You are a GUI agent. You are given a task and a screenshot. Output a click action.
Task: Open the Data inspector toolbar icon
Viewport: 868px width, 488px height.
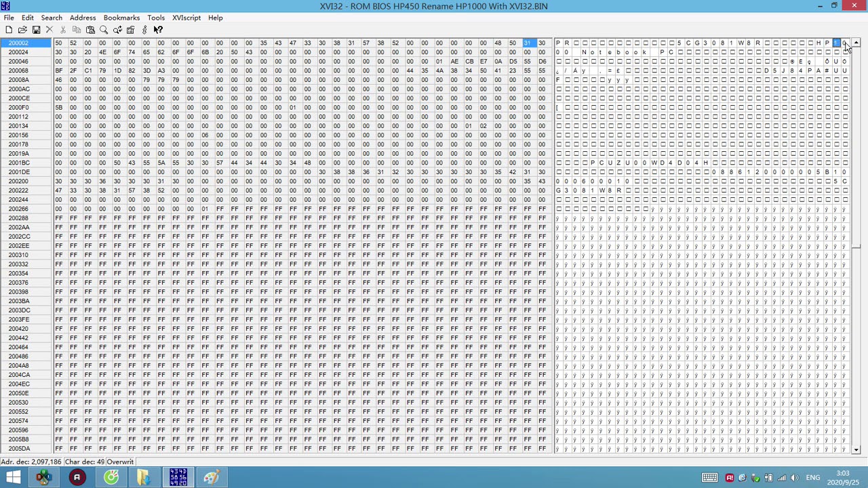click(131, 30)
